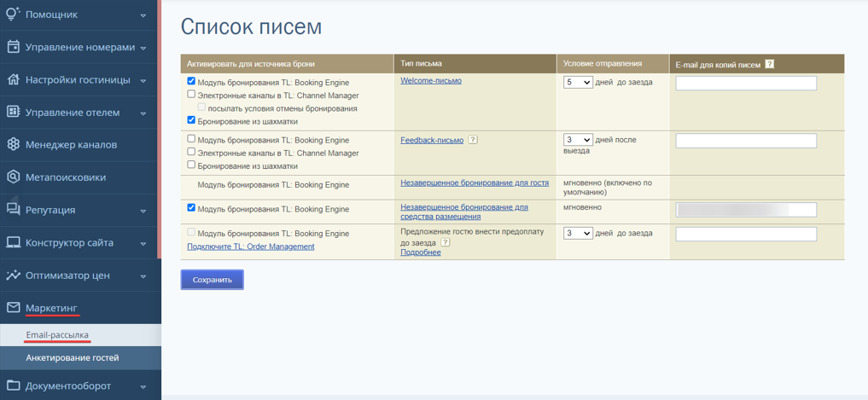Click the laptop icon for Конструктор сайта

point(13,243)
